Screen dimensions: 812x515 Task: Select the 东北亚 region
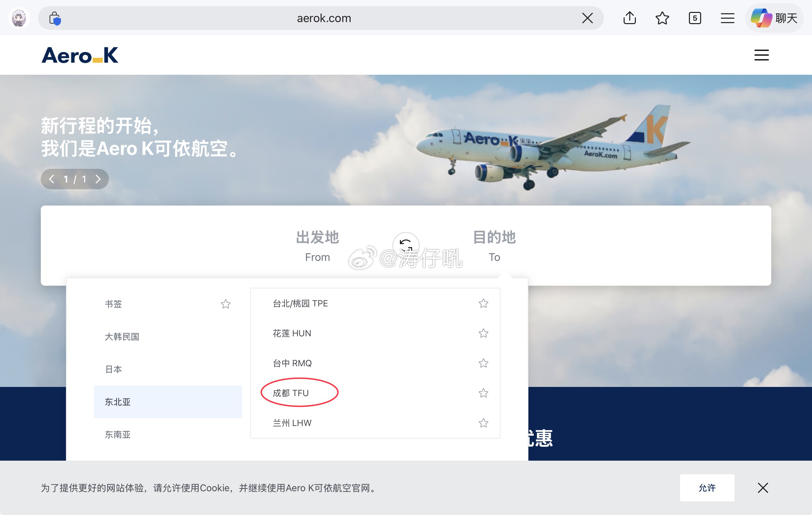[168, 402]
